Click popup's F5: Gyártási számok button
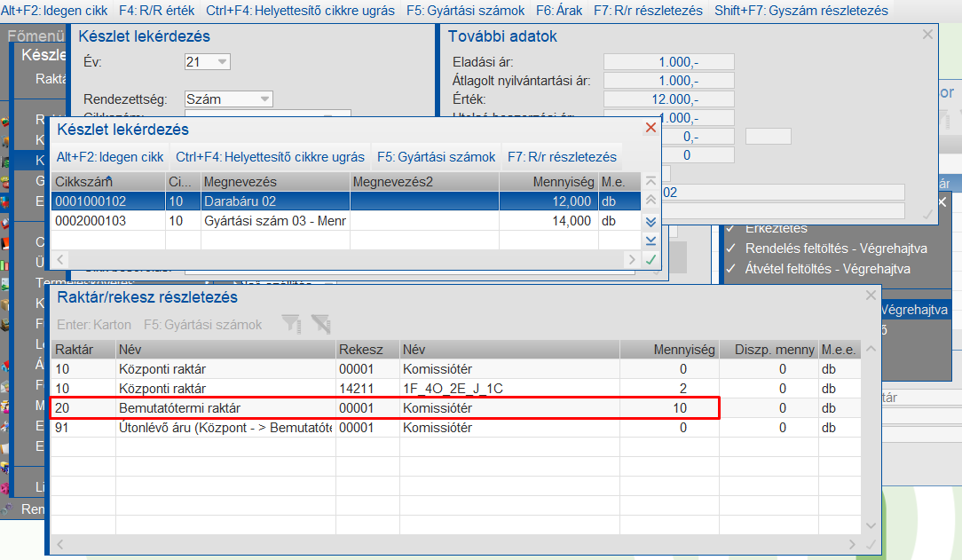This screenshot has height=560, width=962. (437, 157)
